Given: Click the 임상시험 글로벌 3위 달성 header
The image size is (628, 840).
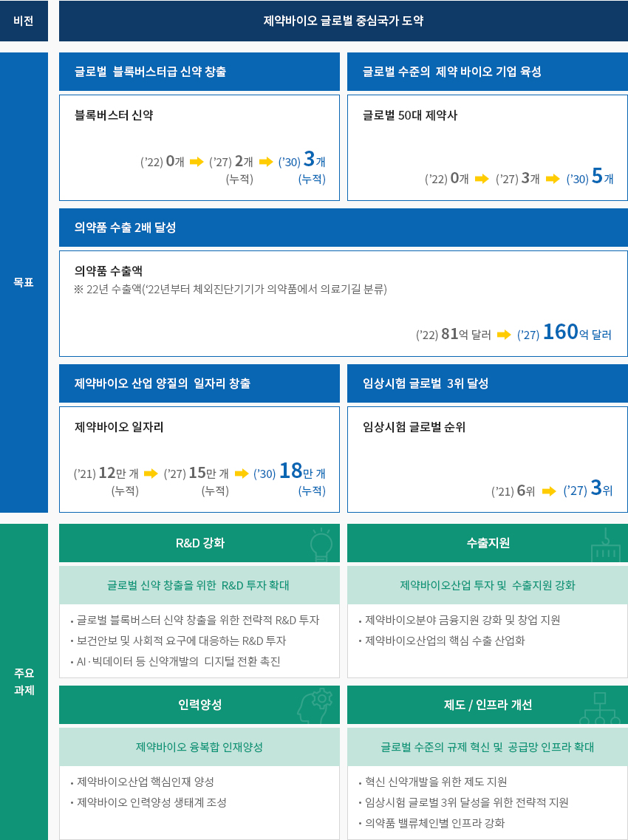Looking at the screenshot, I should pyautogui.click(x=488, y=383).
